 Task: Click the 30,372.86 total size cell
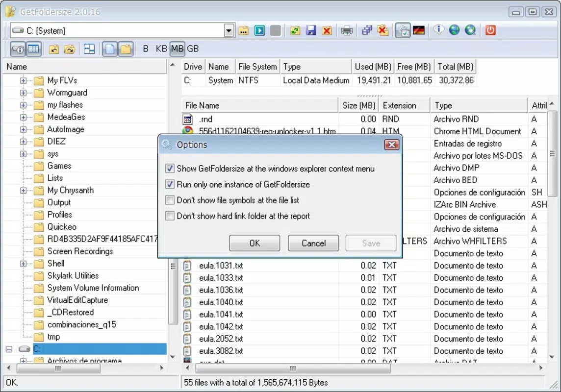tap(456, 80)
